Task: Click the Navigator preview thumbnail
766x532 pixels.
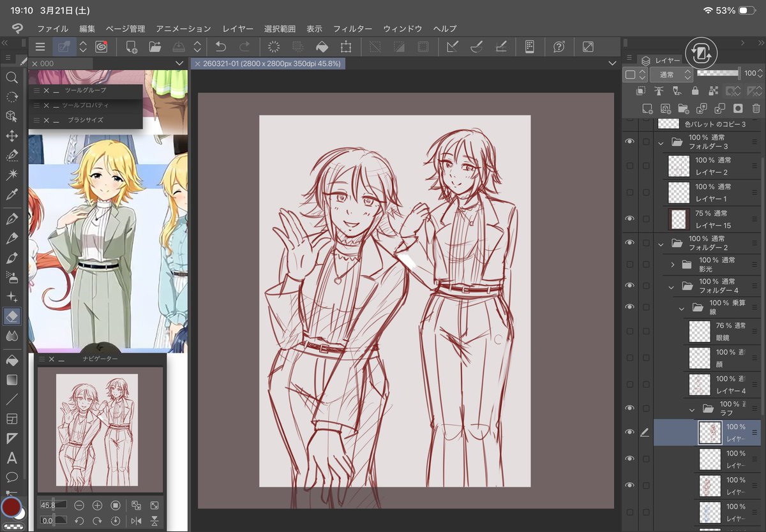Action: (x=100, y=429)
